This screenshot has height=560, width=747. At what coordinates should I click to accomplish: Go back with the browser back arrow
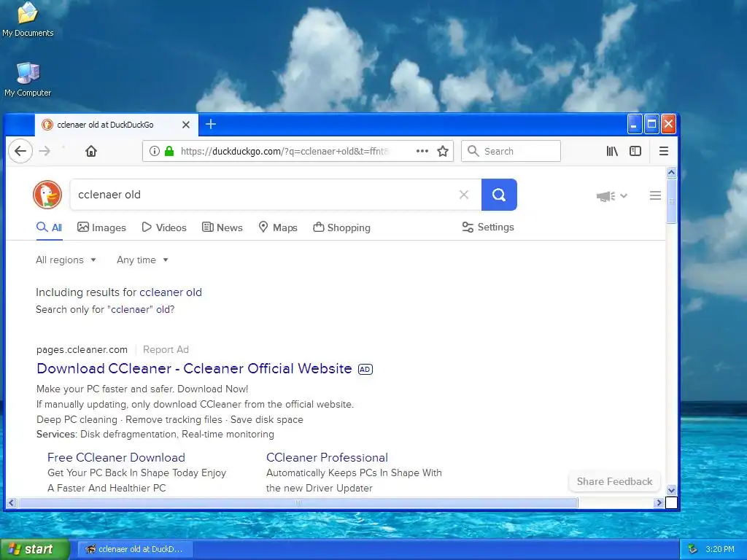tap(20, 151)
